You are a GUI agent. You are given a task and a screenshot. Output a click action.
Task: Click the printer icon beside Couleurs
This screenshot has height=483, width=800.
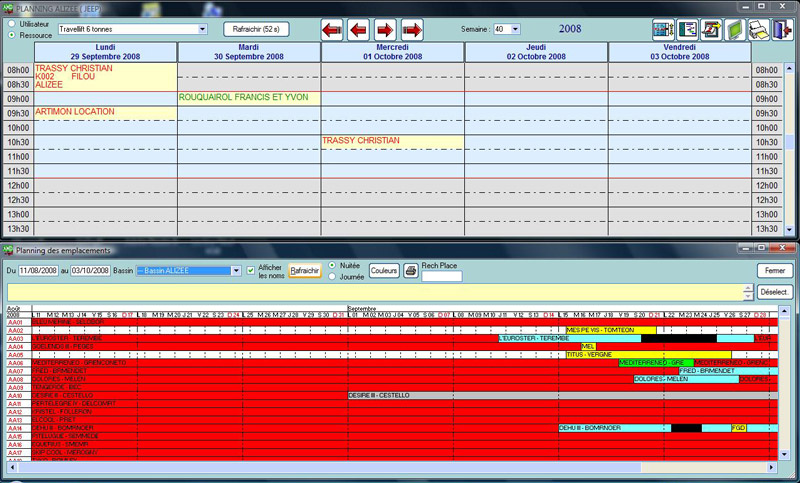(410, 271)
